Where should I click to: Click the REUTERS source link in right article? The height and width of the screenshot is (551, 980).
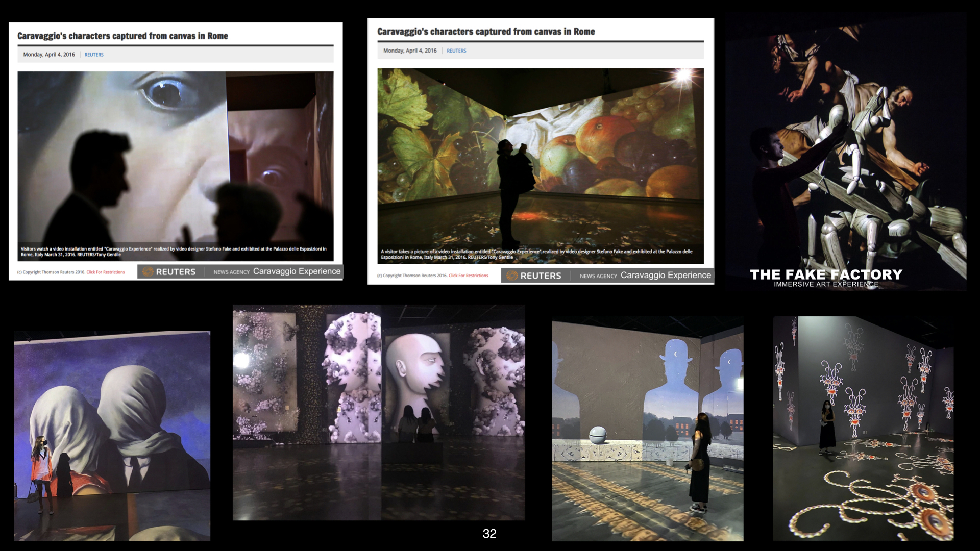456,51
